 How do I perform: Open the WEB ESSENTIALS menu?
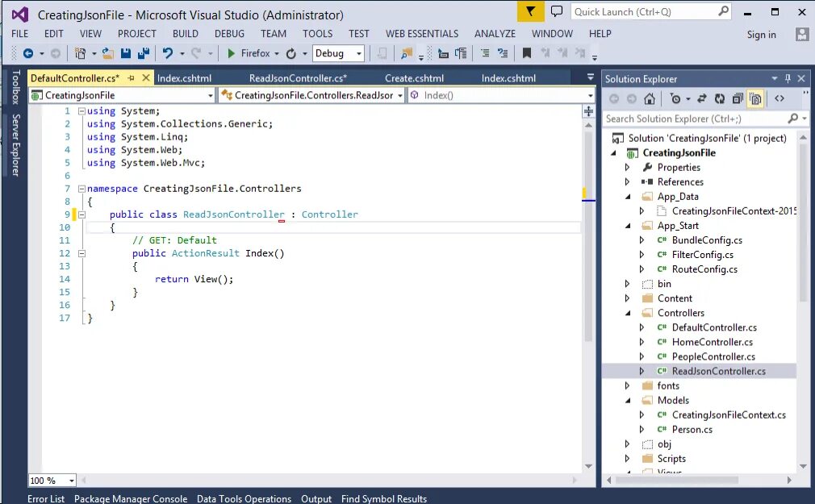coord(422,34)
